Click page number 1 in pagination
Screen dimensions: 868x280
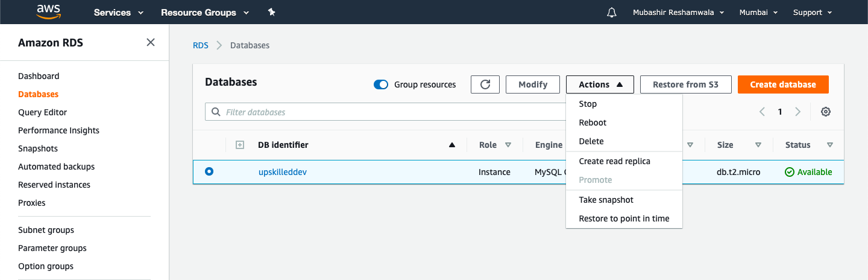(780, 112)
